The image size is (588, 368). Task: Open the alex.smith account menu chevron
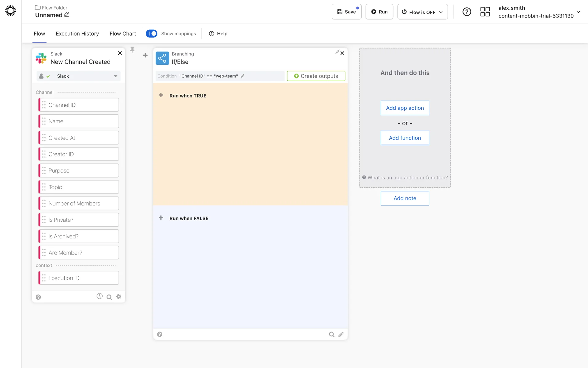pyautogui.click(x=578, y=12)
